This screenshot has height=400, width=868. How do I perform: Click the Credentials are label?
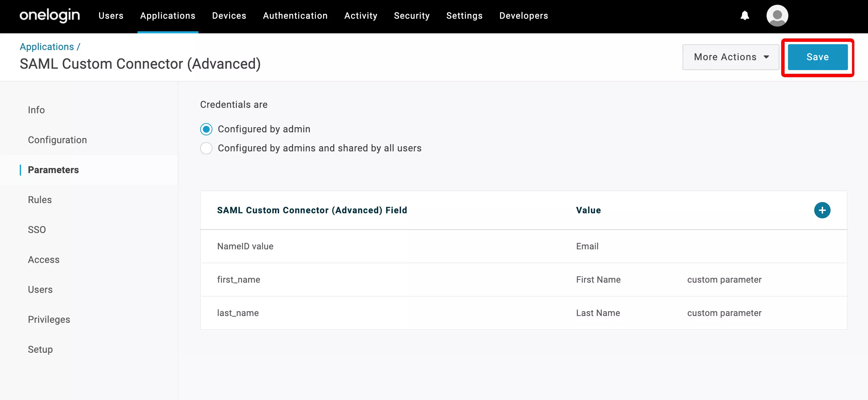pyautogui.click(x=234, y=105)
